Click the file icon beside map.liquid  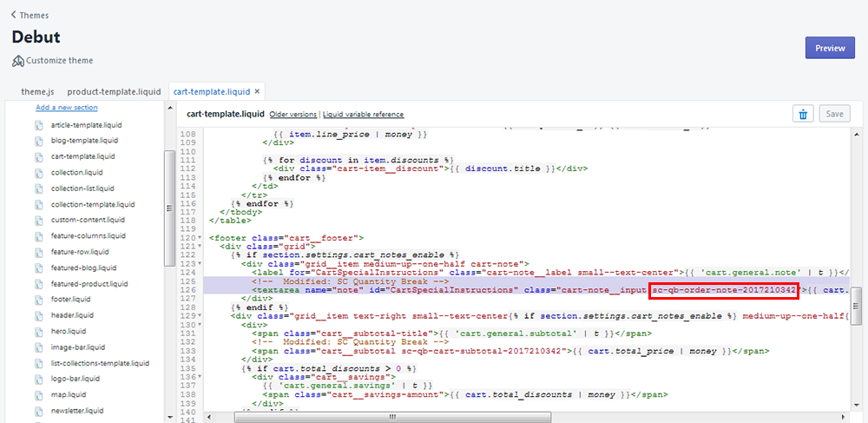[39, 395]
